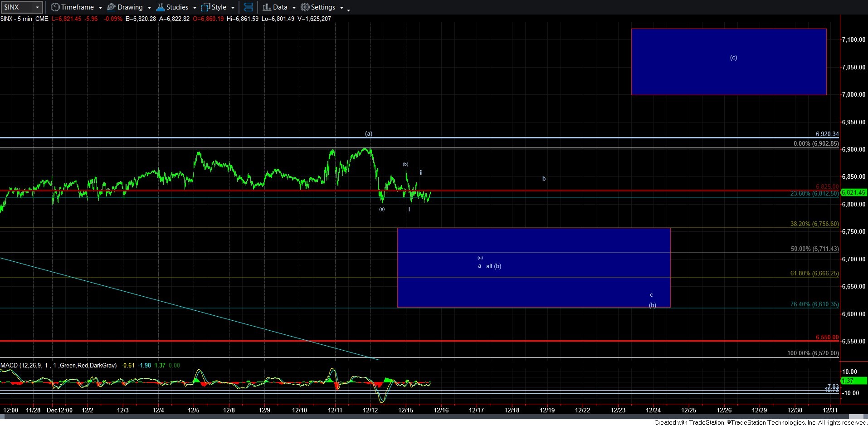
Task: Expand the arrow next to Style
Action: click(x=233, y=8)
